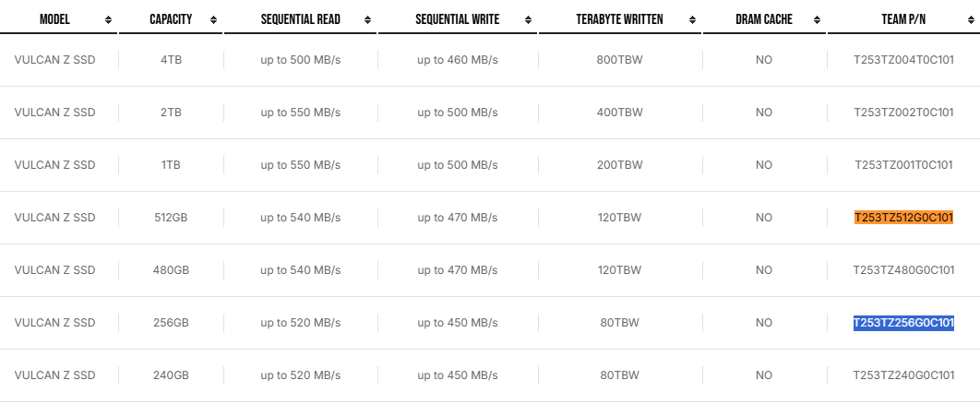Viewport: 980px width, 404px height.
Task: Click sort arrows next to Sequential Write
Action: (x=528, y=20)
